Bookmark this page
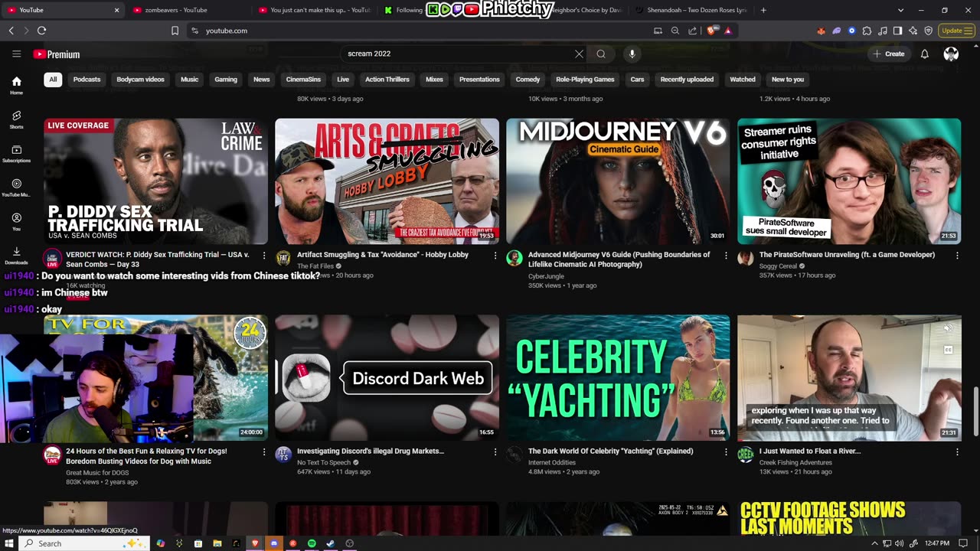 click(175, 31)
